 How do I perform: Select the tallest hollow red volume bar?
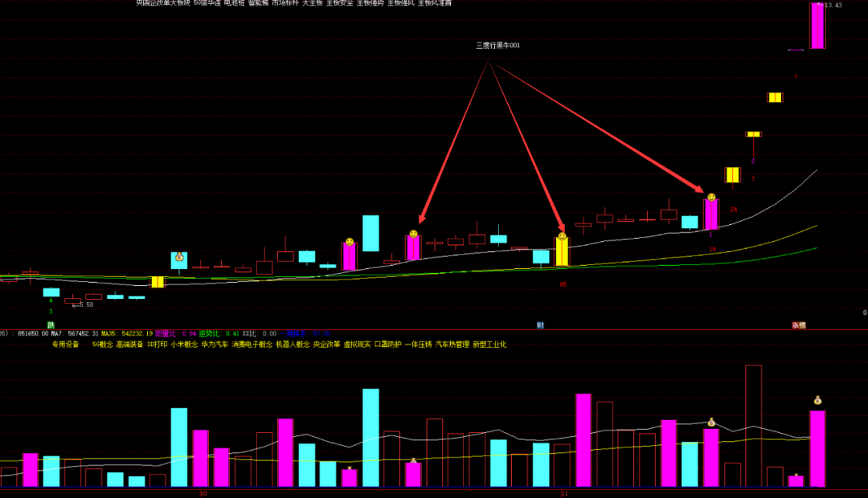[x=753, y=426]
